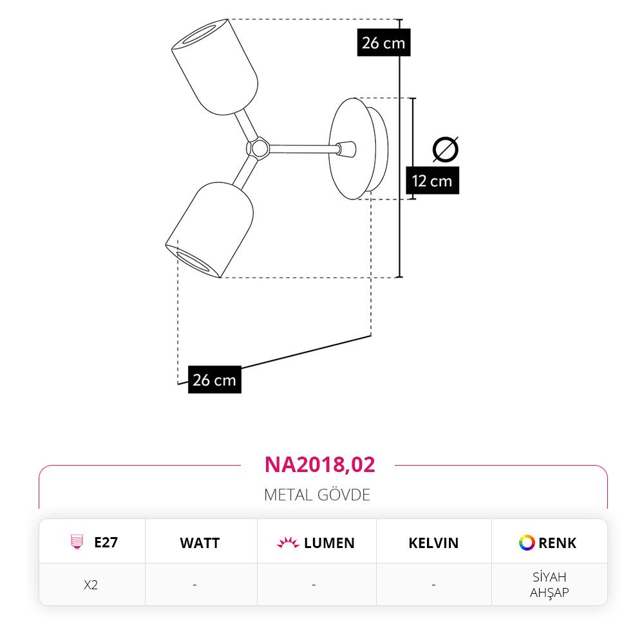Click the lumen sunburst icon

click(x=288, y=542)
